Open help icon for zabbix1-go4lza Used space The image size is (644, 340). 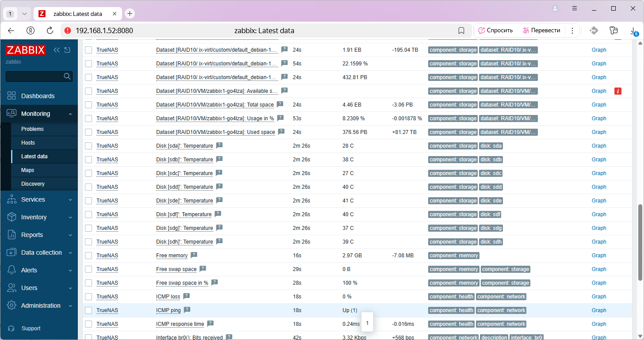pyautogui.click(x=281, y=132)
